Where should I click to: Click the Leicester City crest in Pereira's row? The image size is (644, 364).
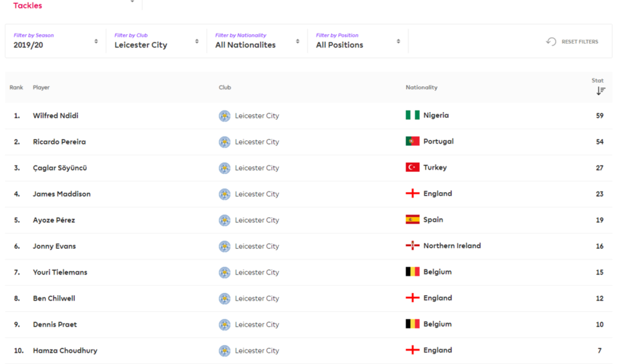225,142
